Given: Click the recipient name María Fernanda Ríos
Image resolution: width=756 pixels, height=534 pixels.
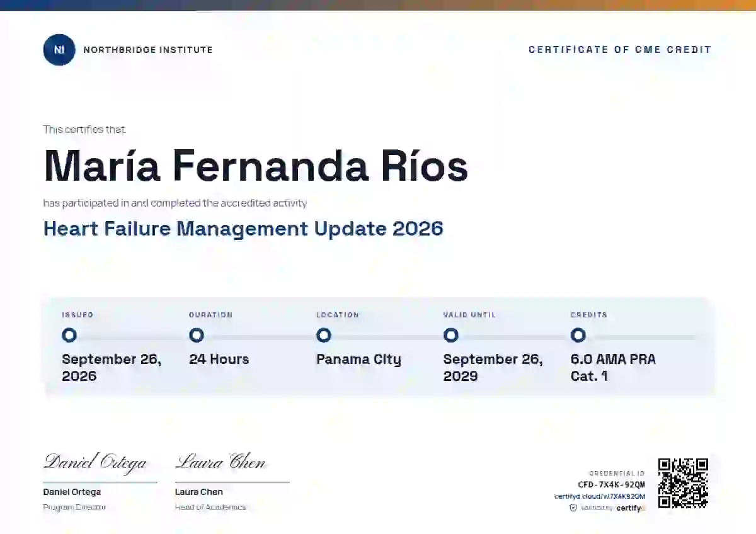Looking at the screenshot, I should (x=256, y=166).
